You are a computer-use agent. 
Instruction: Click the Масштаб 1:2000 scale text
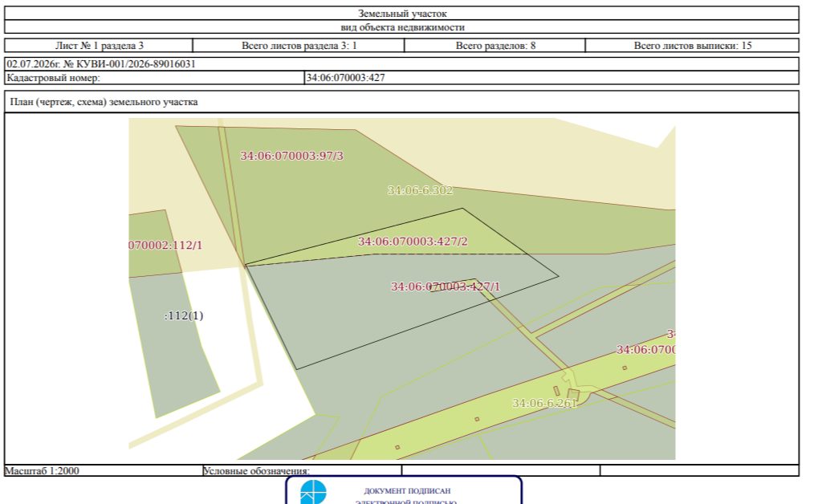(42, 470)
